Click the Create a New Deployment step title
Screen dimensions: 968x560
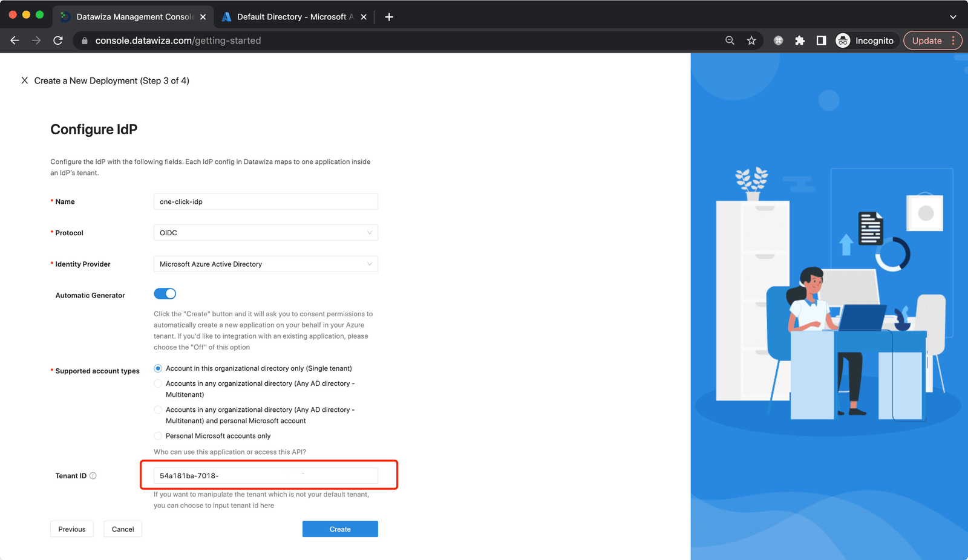112,80
